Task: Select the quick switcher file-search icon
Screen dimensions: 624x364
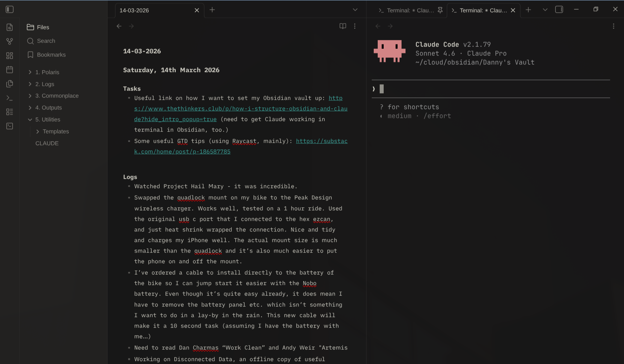Action: tap(10, 27)
